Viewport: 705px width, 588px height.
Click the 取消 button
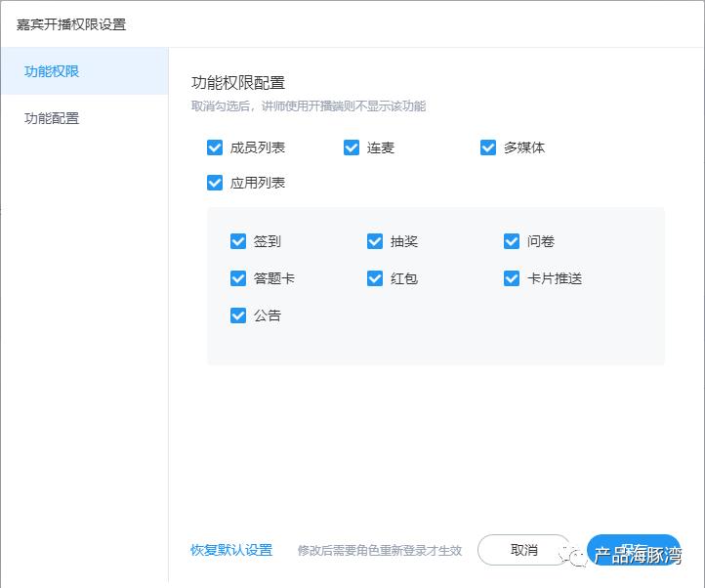click(523, 550)
